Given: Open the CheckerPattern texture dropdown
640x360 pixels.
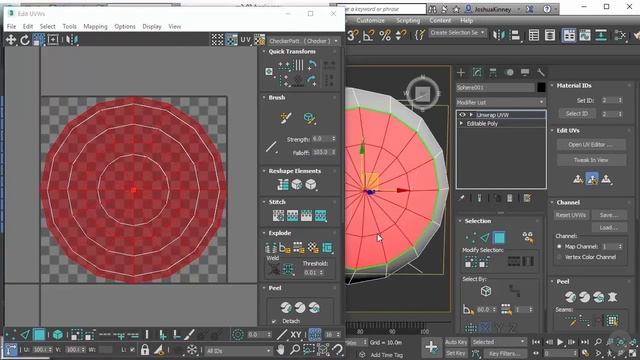Looking at the screenshot, I should pos(304,41).
